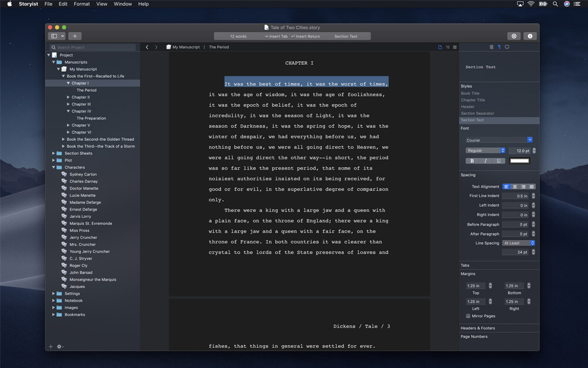Screen dimensions: 588x368
Task: Toggle Underline formatting
Action: (x=499, y=161)
